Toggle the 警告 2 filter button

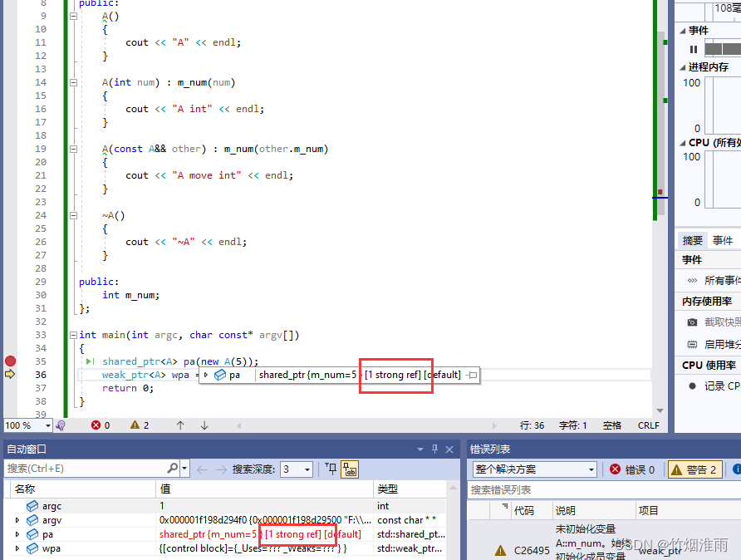coord(694,469)
